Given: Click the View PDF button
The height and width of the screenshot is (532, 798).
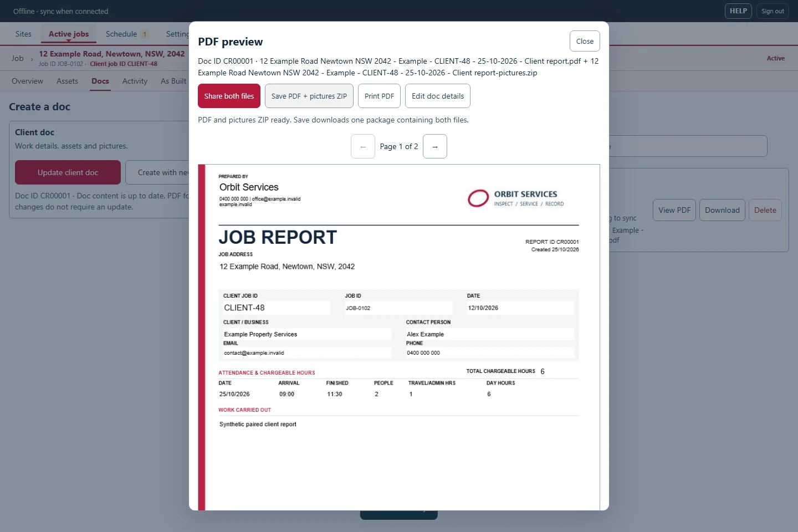Looking at the screenshot, I should (674, 210).
